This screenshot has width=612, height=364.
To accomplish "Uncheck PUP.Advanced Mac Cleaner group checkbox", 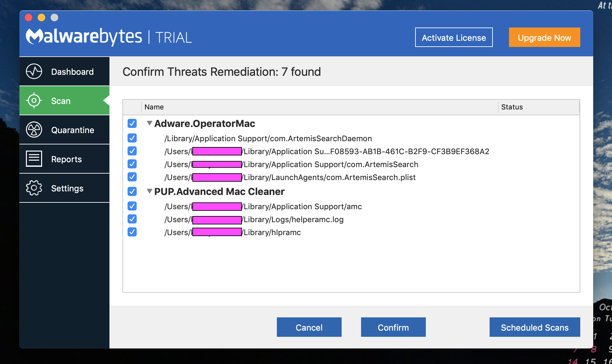I will pyautogui.click(x=132, y=191).
